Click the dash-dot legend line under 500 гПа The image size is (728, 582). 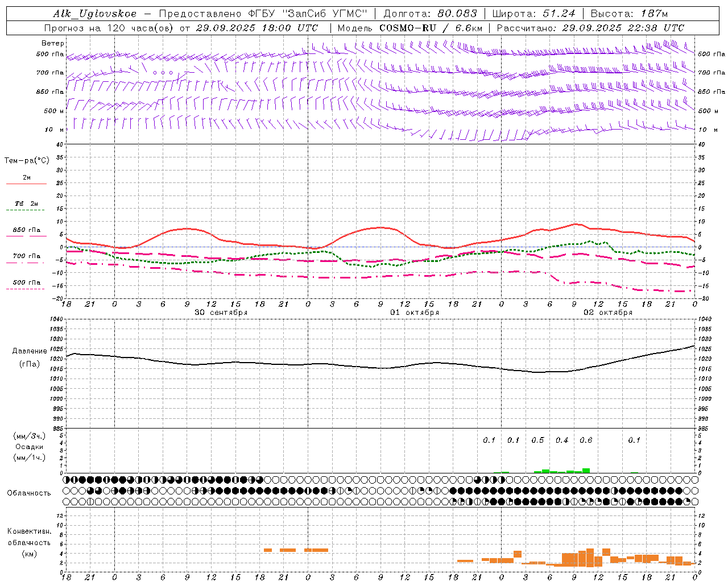pos(26,289)
